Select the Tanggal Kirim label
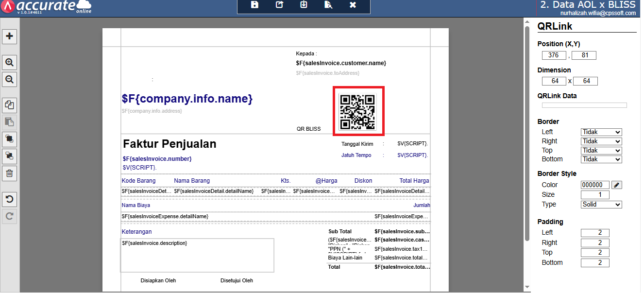This screenshot has width=644, height=294. [357, 144]
